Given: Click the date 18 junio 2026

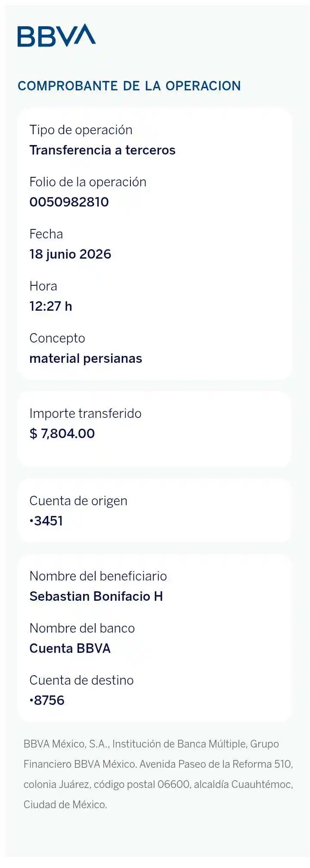Looking at the screenshot, I should (70, 254).
